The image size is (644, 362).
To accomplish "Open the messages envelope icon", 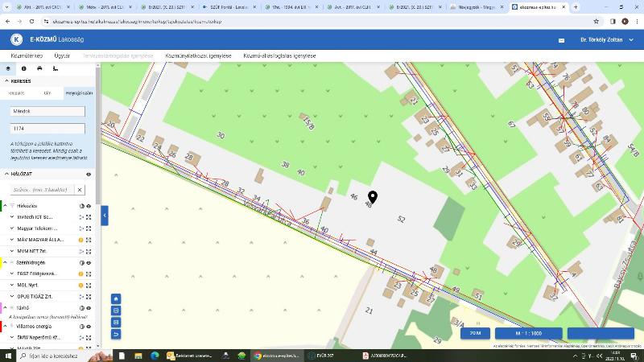I will (x=562, y=40).
